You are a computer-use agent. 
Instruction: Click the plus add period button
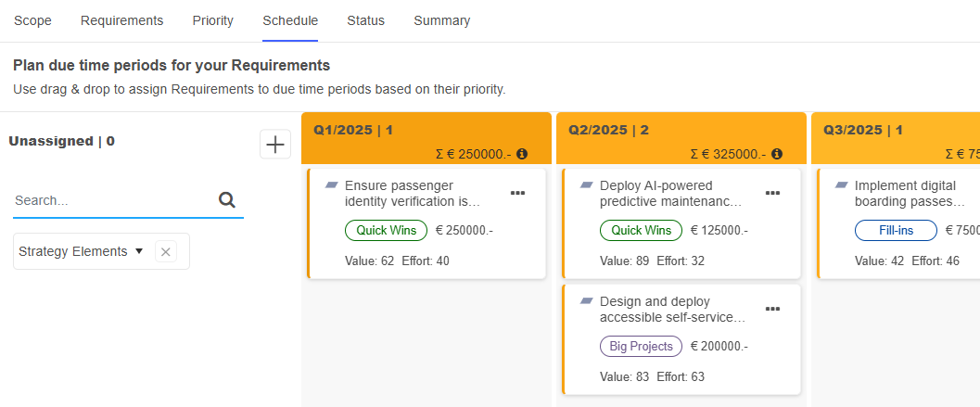pos(275,145)
